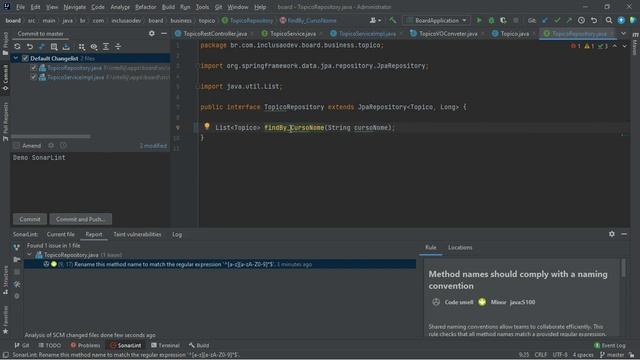Viewport: 640px width, 360px height.
Task: Go to previous highlighted error arrow
Action: pyautogui.click(x=615, y=46)
